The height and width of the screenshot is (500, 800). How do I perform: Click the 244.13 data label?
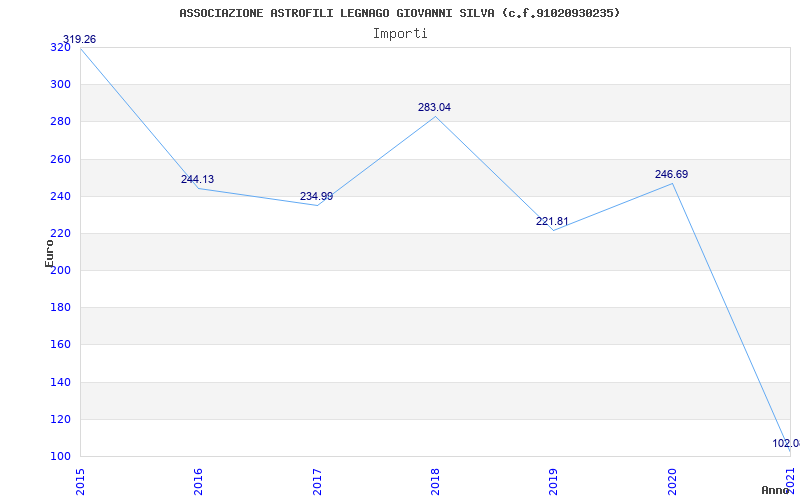197,180
